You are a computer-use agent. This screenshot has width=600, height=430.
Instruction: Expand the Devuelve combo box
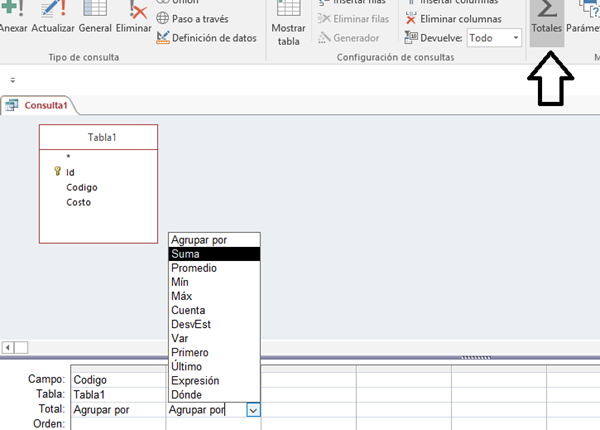515,37
